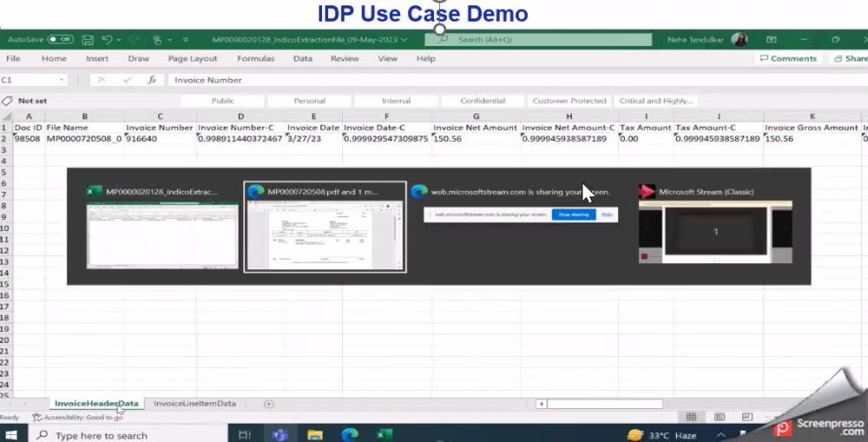Open the View ribbon tab

(387, 58)
